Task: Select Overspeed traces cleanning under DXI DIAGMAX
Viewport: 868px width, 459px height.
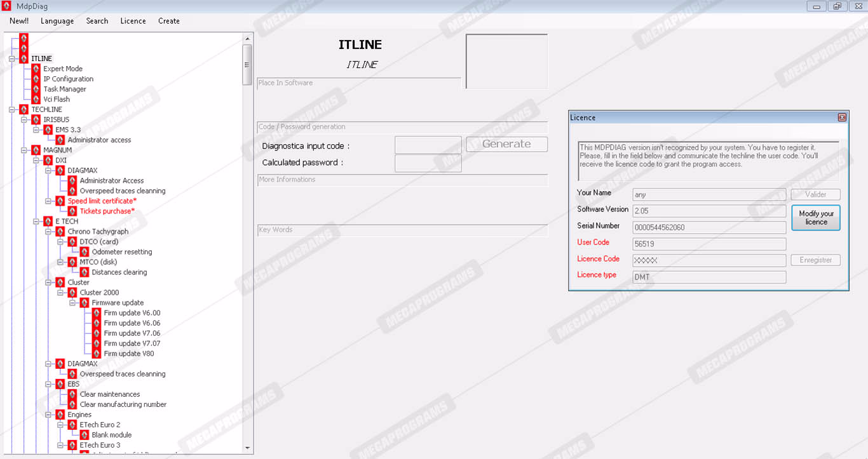Action: pyautogui.click(x=123, y=190)
